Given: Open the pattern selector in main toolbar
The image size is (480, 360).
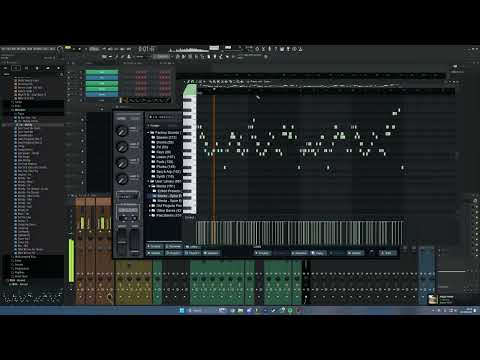Looking at the screenshot, I should click(162, 57).
